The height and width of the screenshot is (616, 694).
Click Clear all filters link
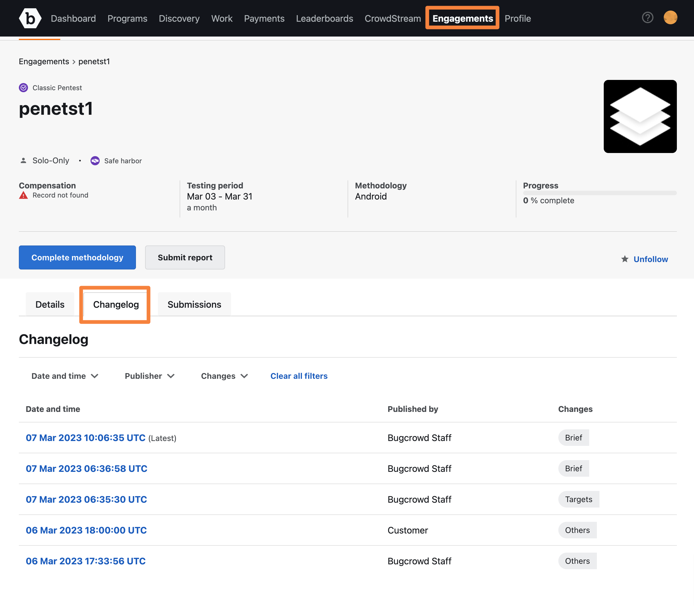tap(298, 375)
